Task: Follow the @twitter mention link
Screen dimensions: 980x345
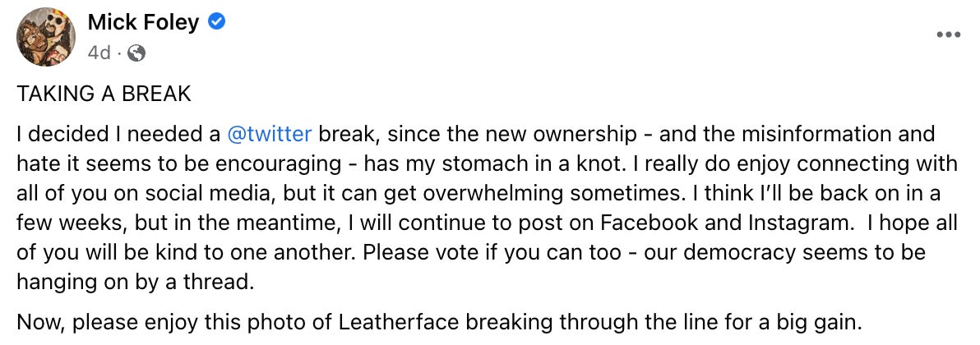Action: pyautogui.click(x=270, y=133)
